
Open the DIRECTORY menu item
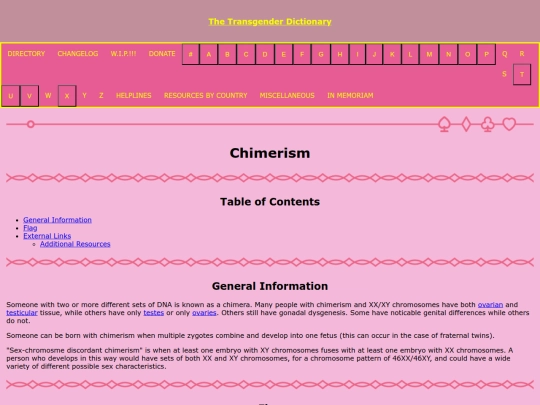point(26,54)
